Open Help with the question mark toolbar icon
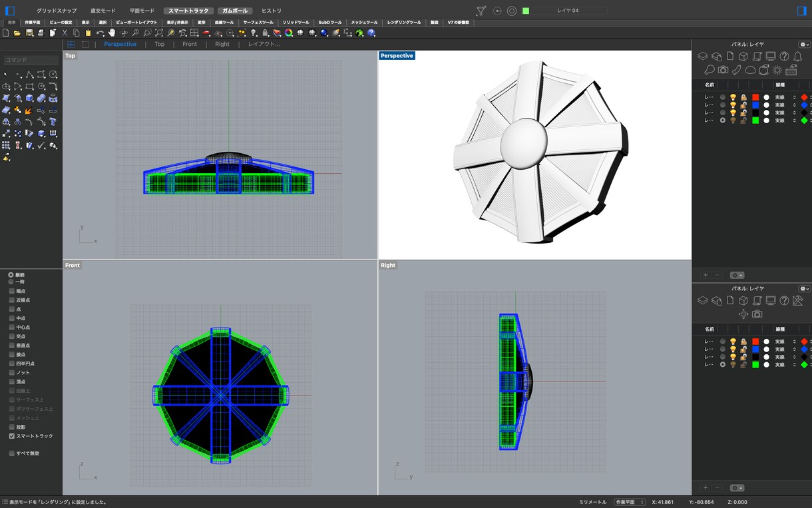Image resolution: width=812 pixels, height=508 pixels. tap(371, 33)
